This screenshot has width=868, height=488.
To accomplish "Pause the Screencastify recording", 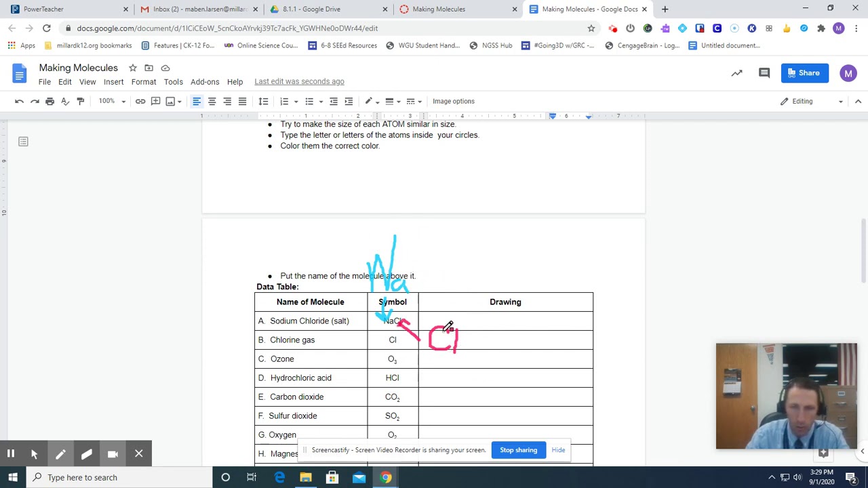I will tap(11, 454).
